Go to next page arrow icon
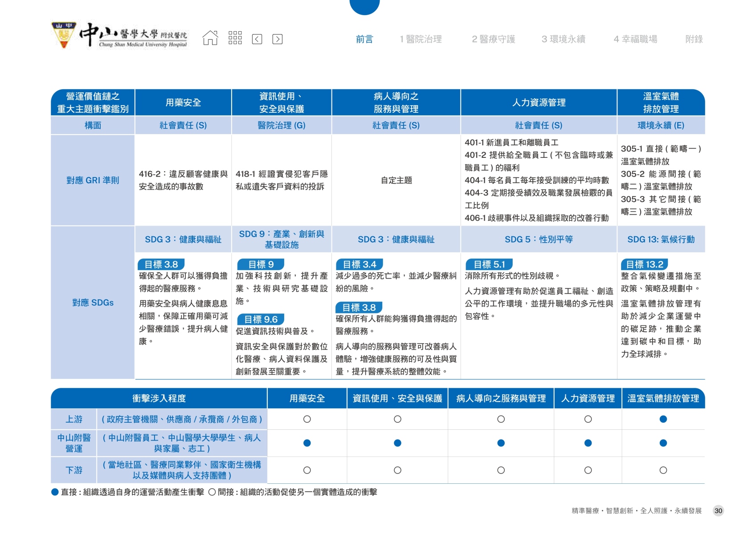The width and height of the screenshot is (756, 535). 277,39
